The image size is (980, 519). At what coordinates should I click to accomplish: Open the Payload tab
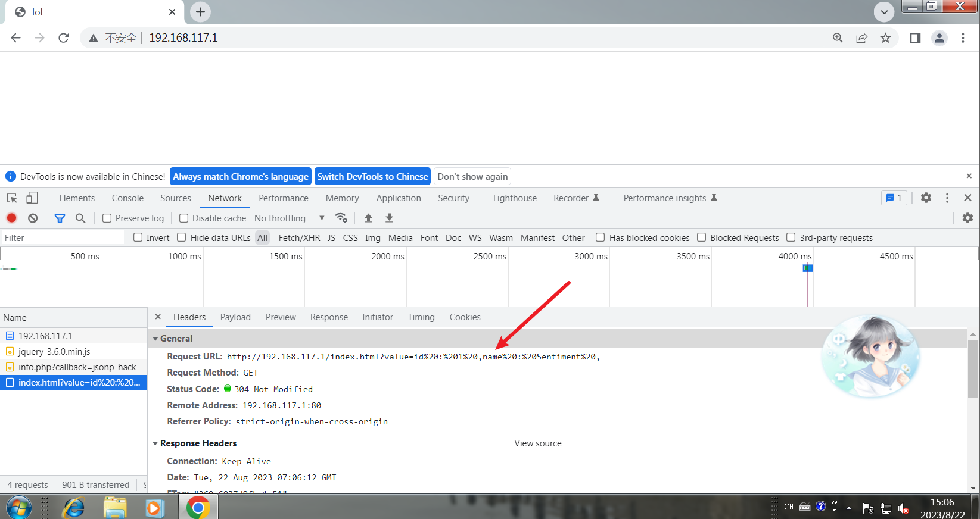[235, 317]
